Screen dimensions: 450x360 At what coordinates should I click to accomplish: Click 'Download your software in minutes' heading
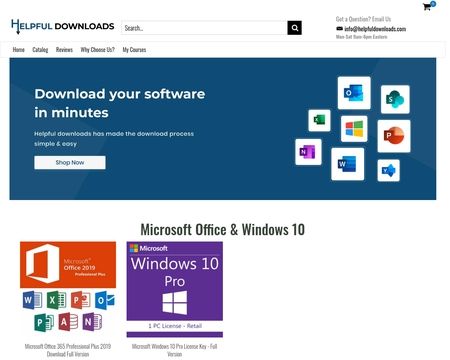120,103
